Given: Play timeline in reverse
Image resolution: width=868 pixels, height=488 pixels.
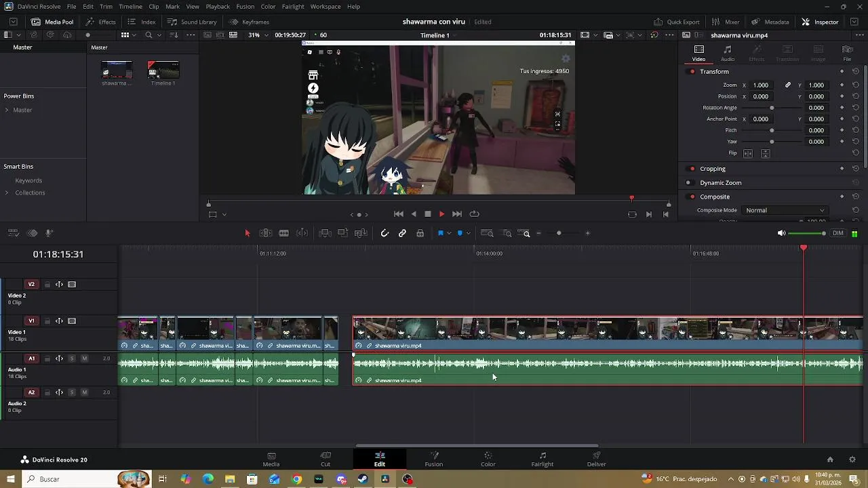Looking at the screenshot, I should point(414,214).
